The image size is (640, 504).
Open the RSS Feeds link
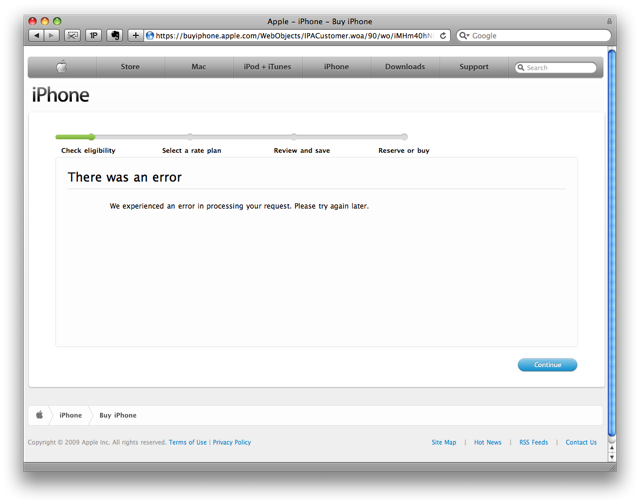[x=533, y=442]
